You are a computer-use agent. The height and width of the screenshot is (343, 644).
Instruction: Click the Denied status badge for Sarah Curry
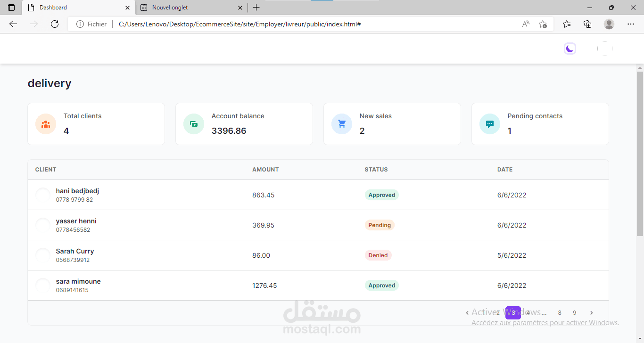(x=378, y=255)
